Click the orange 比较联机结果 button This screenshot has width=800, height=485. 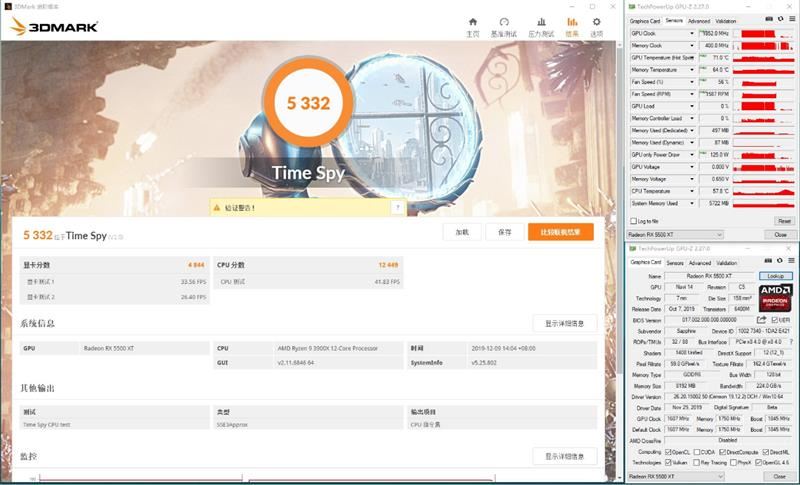pos(561,232)
